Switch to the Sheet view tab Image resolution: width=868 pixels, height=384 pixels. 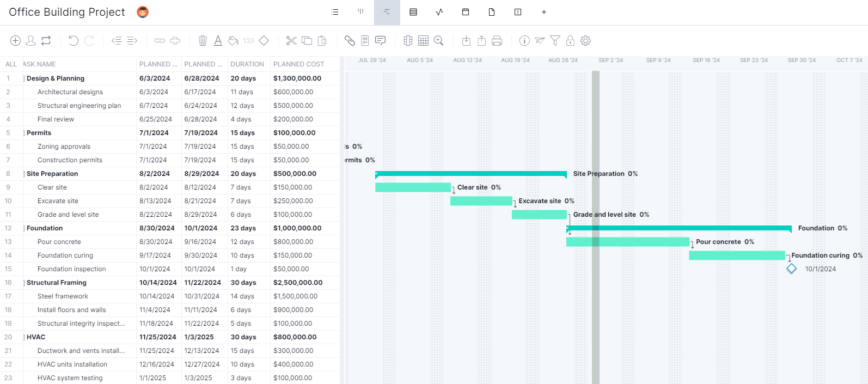[413, 12]
